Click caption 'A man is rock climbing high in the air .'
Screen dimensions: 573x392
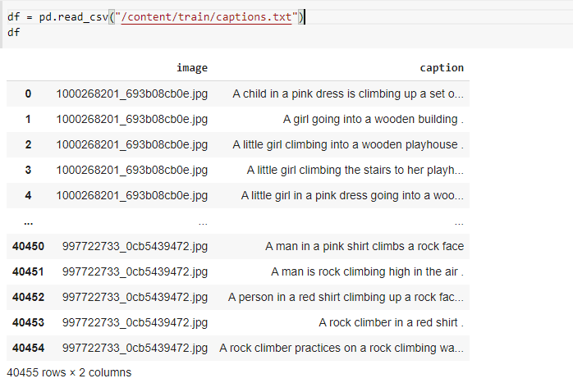(x=367, y=272)
